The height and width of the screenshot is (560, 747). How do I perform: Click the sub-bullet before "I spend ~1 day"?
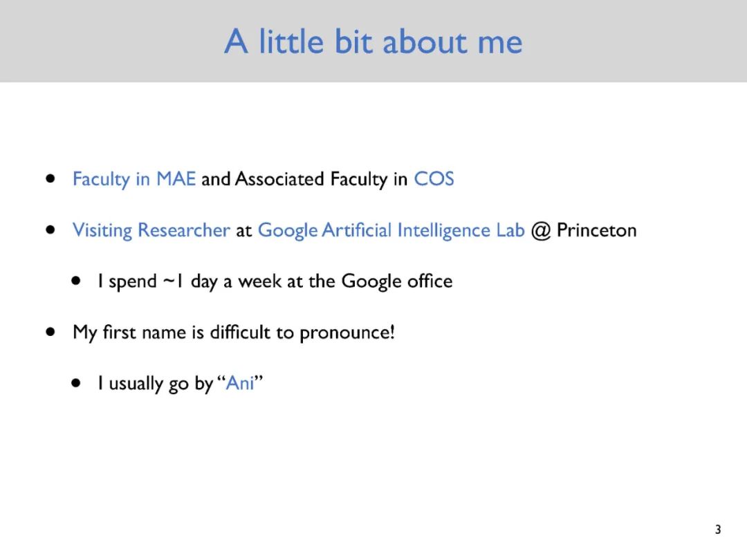[x=76, y=281]
